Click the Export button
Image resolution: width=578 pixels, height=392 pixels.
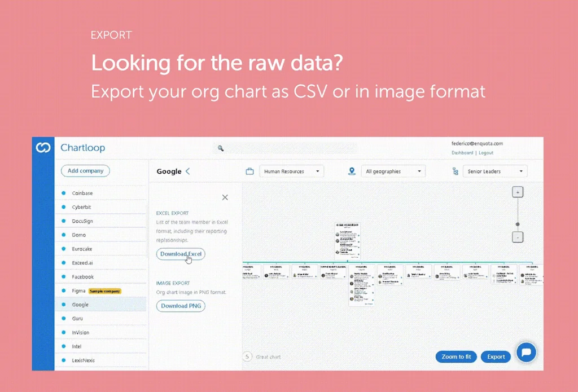496,356
